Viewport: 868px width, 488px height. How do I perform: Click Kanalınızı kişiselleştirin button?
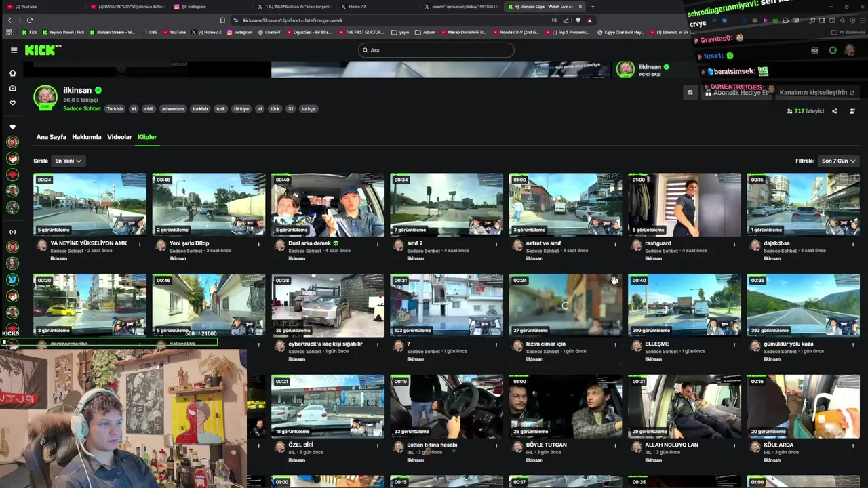point(817,93)
